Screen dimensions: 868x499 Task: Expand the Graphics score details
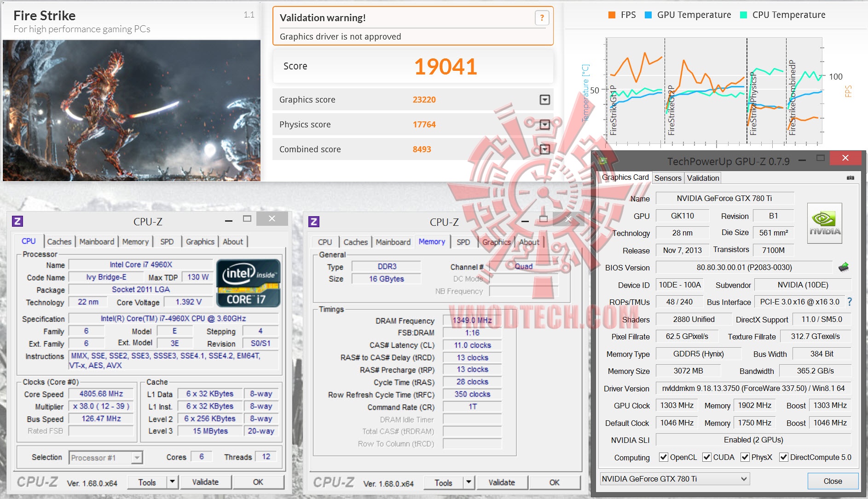pyautogui.click(x=544, y=100)
